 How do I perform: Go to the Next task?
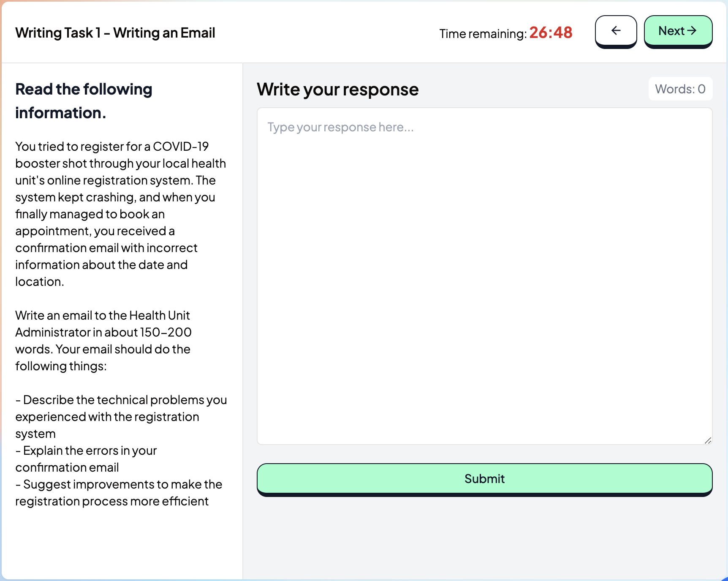coord(678,31)
